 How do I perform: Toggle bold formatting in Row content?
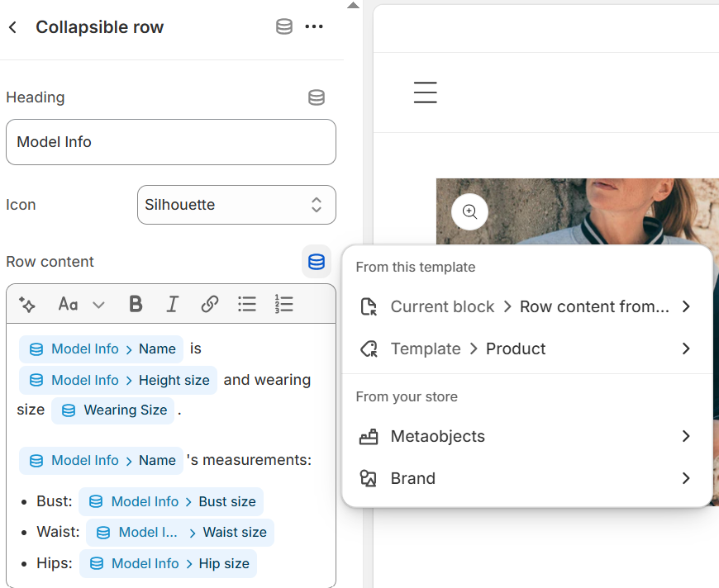point(136,305)
